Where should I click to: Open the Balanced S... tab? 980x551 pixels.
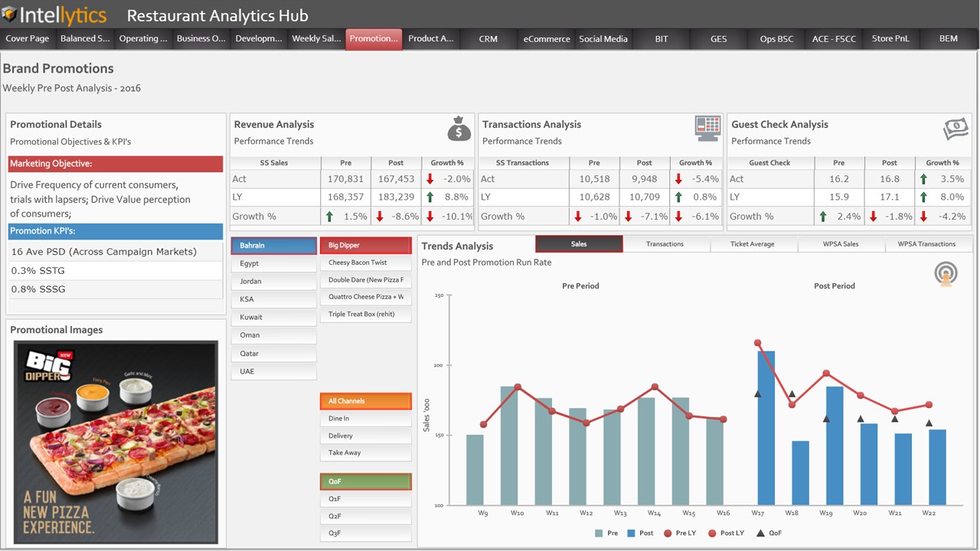85,39
